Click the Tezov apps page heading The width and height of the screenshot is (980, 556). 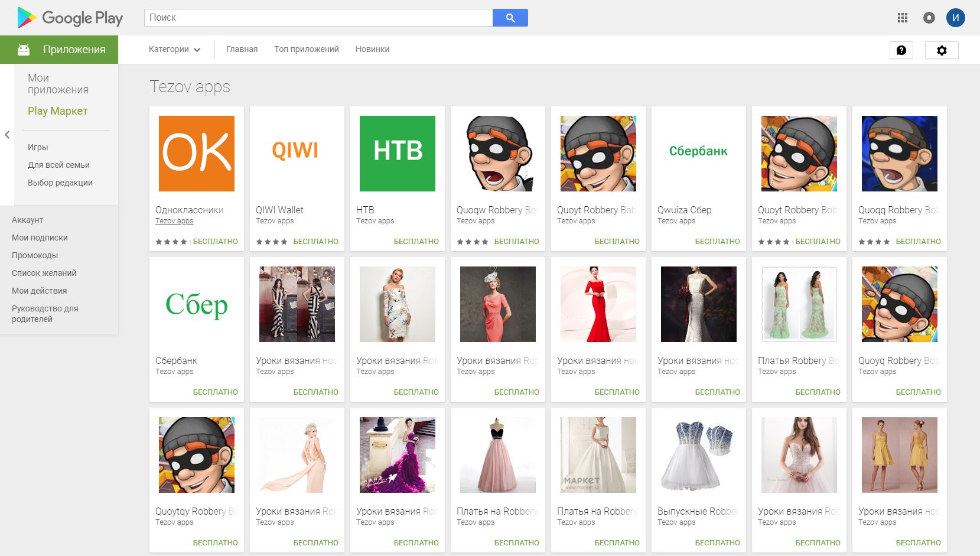tap(190, 87)
